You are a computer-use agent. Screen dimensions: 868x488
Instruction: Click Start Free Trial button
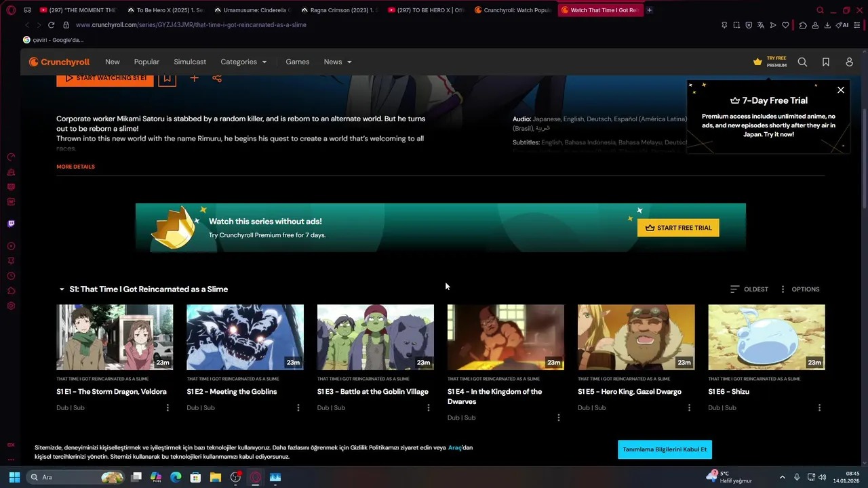pyautogui.click(x=678, y=228)
